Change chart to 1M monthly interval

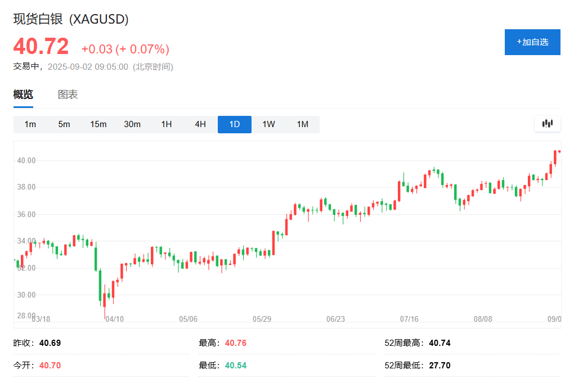(x=303, y=124)
